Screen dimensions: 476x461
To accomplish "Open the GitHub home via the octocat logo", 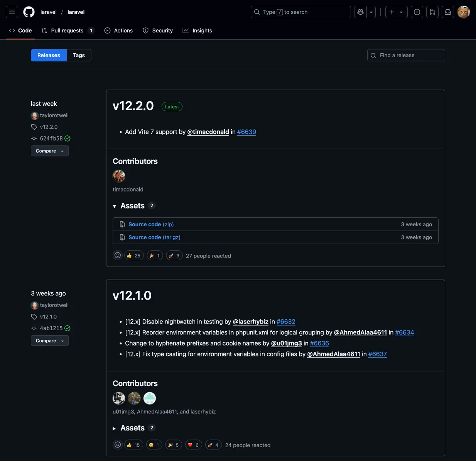I will (x=29, y=12).
